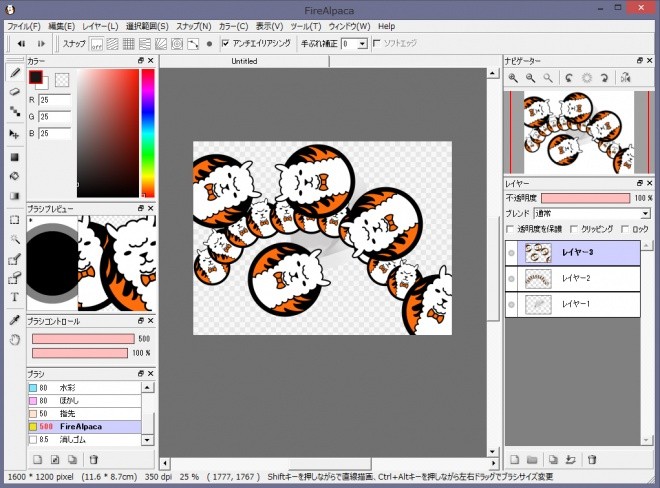The height and width of the screenshot is (488, 660).
Task: Add a new layer in Layer panel
Action: [514, 459]
